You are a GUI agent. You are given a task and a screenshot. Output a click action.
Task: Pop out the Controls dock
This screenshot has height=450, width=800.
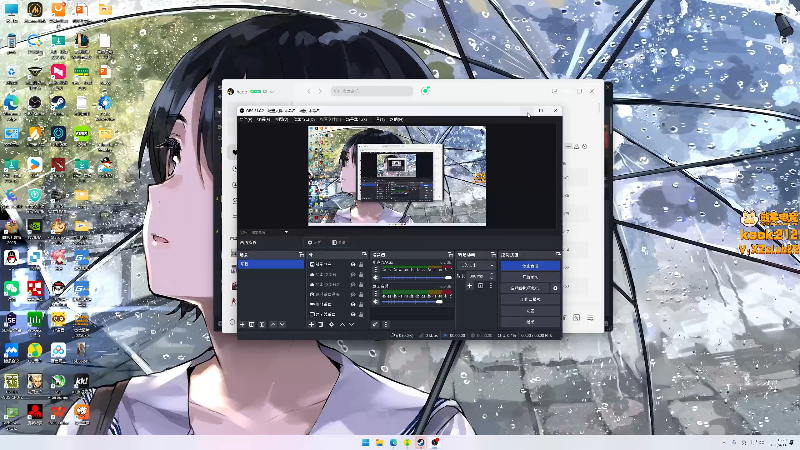(558, 254)
